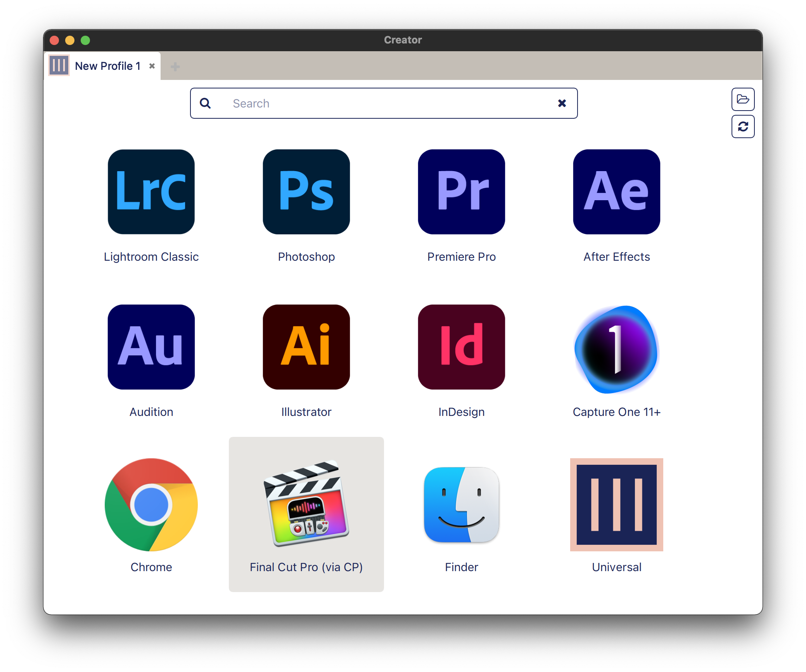Image resolution: width=806 pixels, height=672 pixels.
Task: Focus the Search input field
Action: (x=384, y=103)
